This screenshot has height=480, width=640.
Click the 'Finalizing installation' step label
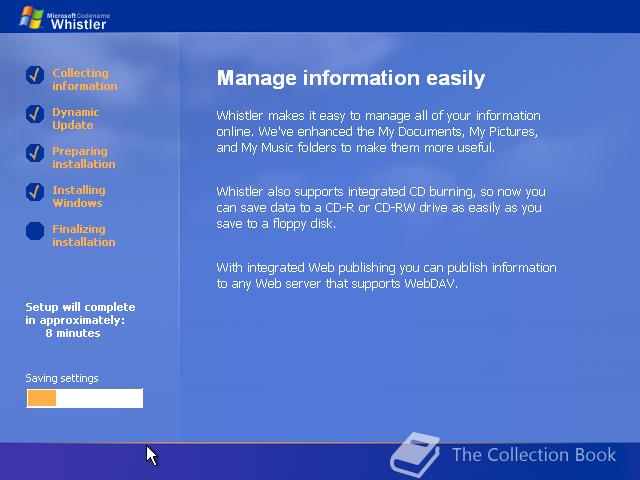pos(84,235)
